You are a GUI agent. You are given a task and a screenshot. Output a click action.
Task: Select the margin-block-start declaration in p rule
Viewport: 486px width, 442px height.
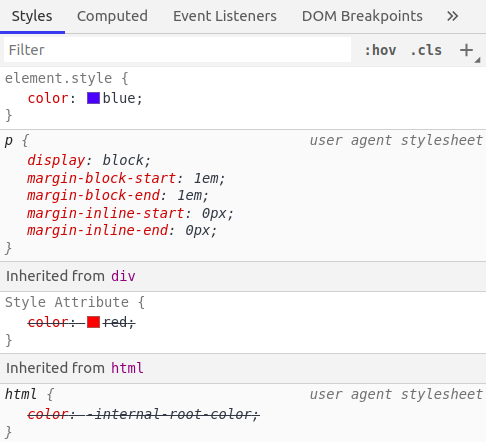(126, 178)
